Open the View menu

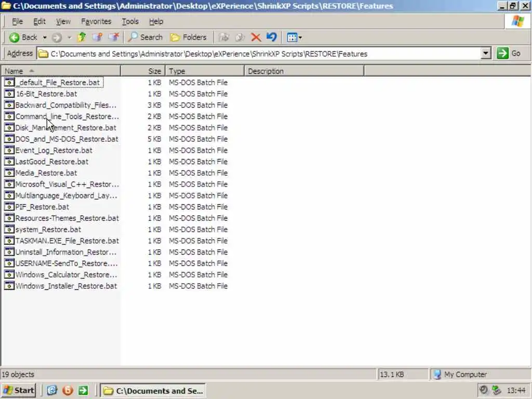pyautogui.click(x=63, y=21)
